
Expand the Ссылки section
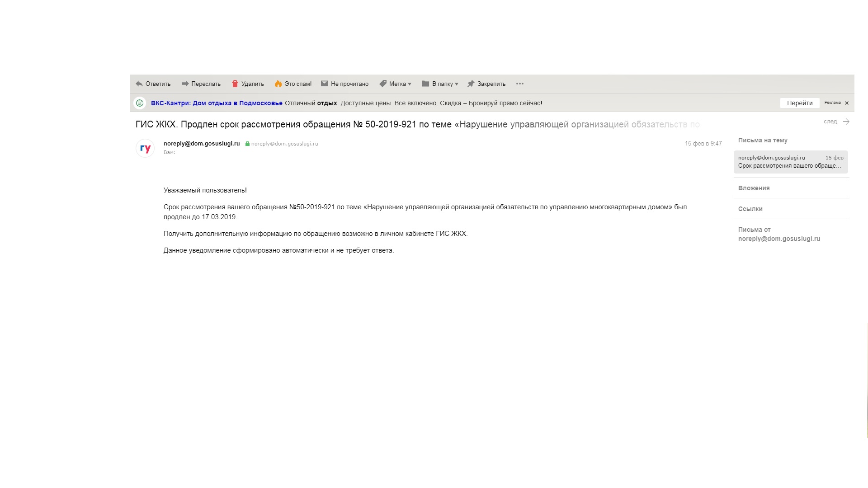coord(750,209)
